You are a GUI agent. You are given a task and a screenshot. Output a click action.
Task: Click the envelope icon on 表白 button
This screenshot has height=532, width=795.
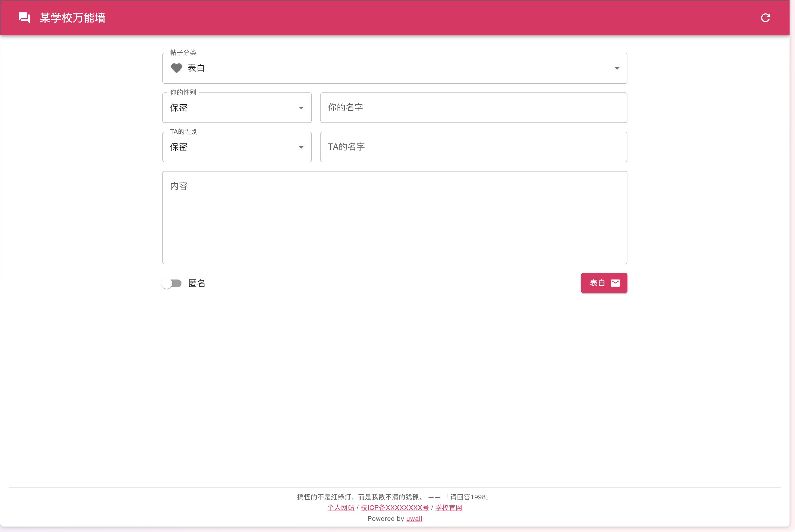click(x=615, y=283)
